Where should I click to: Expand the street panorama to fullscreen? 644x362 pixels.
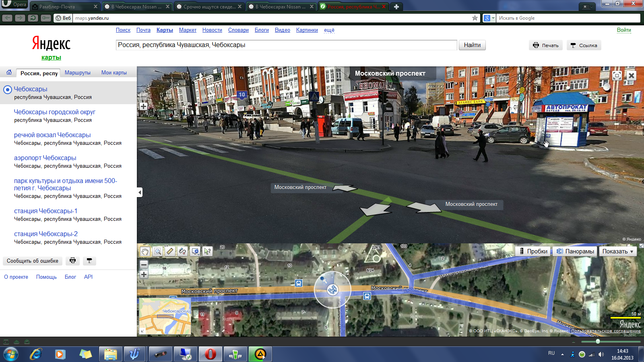click(617, 76)
